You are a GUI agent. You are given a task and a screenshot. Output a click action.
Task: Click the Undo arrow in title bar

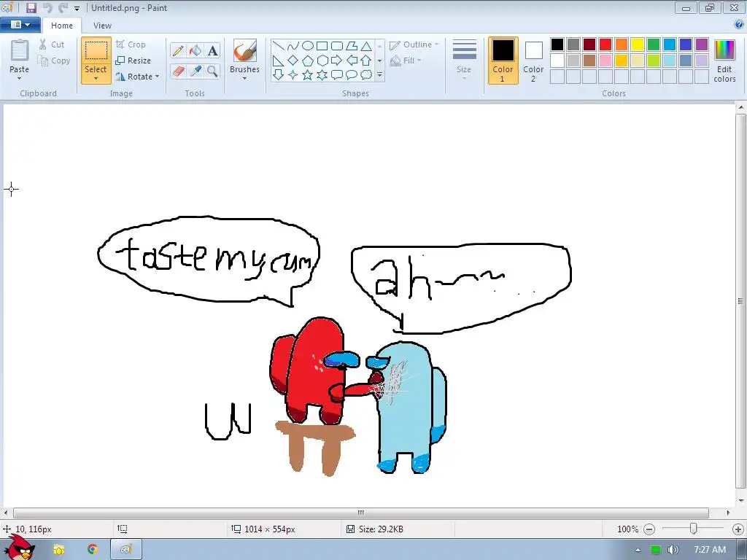47,8
